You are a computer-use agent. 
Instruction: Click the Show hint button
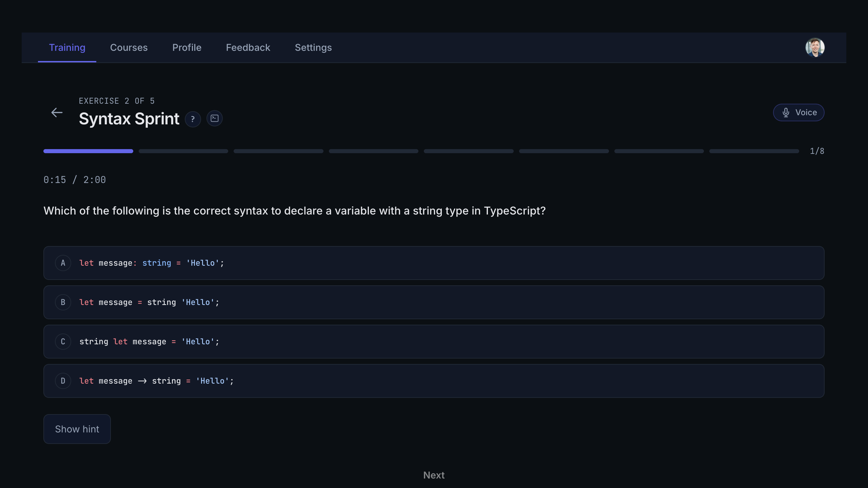(77, 429)
